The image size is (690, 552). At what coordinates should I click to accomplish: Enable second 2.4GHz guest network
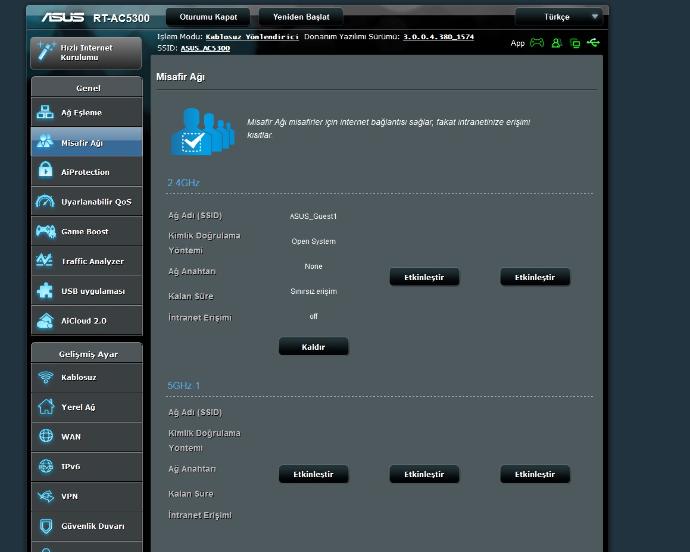(424, 277)
